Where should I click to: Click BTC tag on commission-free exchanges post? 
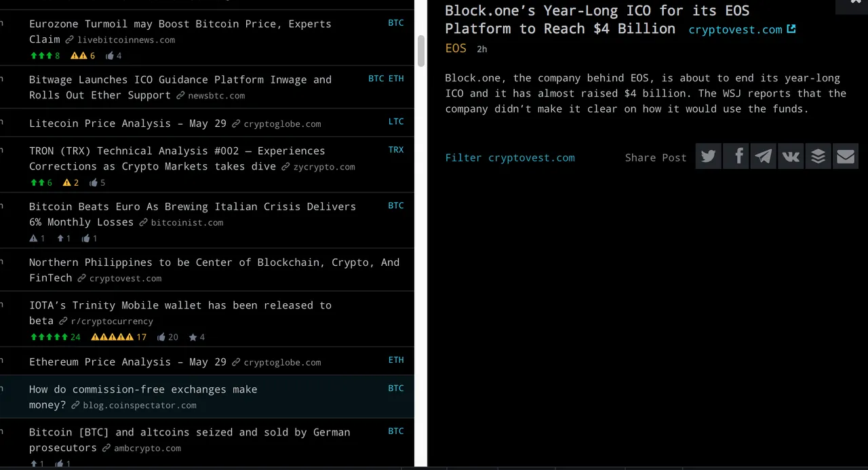[x=396, y=389]
